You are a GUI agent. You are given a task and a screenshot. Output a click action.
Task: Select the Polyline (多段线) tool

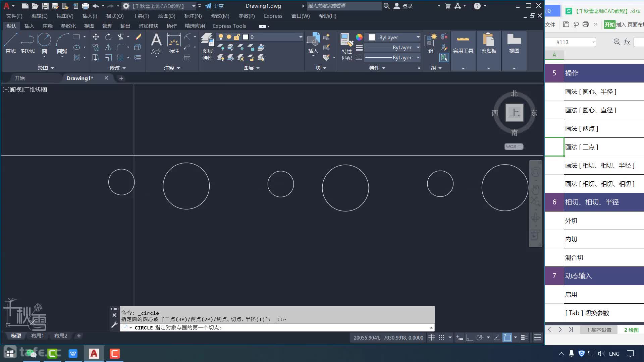(x=27, y=44)
